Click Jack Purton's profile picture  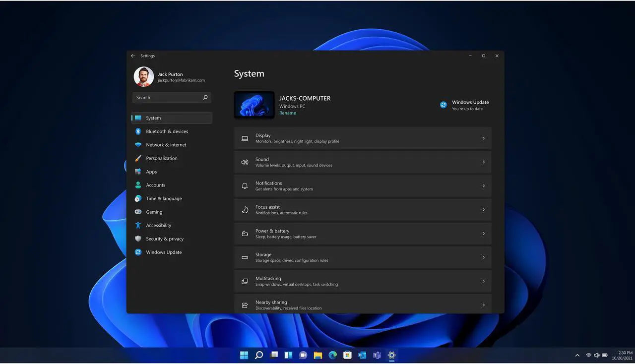click(x=144, y=77)
